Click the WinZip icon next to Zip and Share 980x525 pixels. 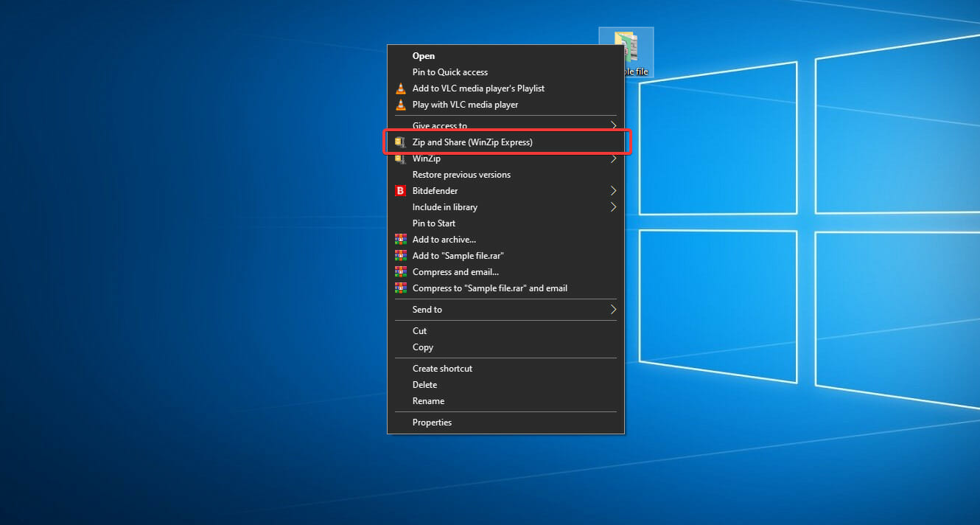pos(401,142)
